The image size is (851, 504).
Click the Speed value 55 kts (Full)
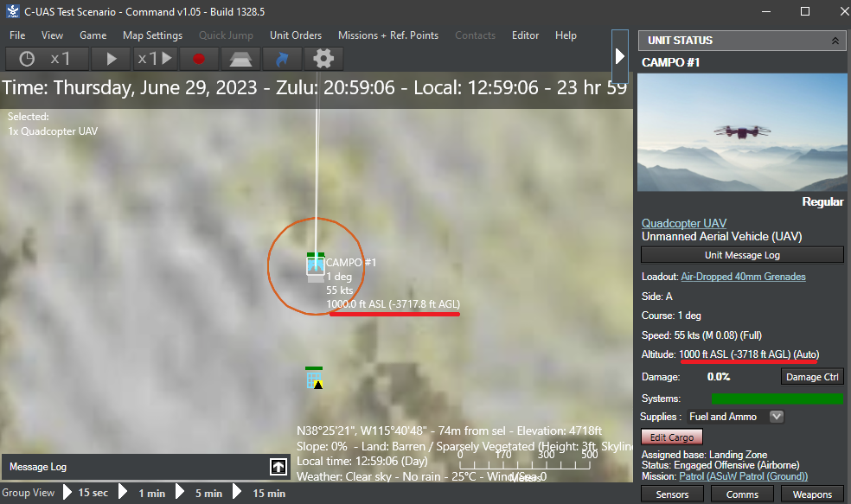pyautogui.click(x=718, y=335)
